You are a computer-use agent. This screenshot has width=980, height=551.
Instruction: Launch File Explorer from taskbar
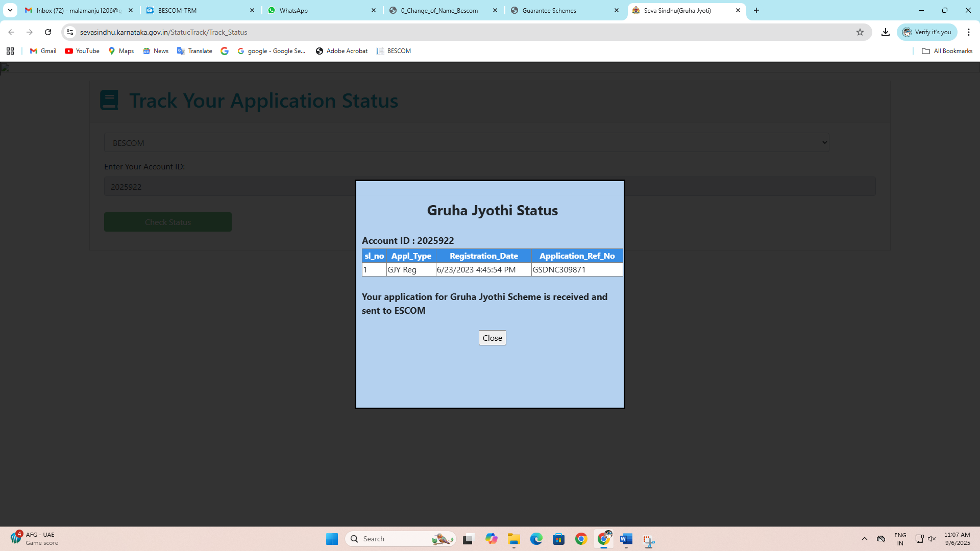513,539
